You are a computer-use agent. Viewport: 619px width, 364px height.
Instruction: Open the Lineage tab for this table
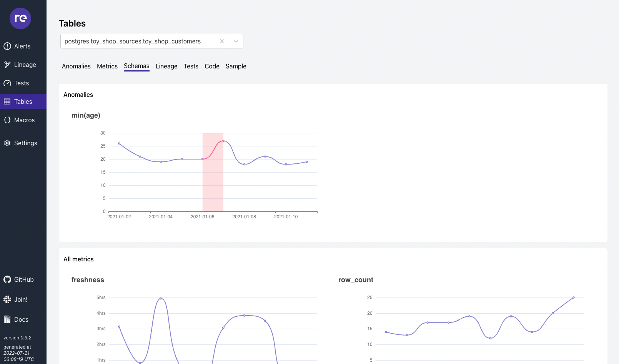point(166,66)
